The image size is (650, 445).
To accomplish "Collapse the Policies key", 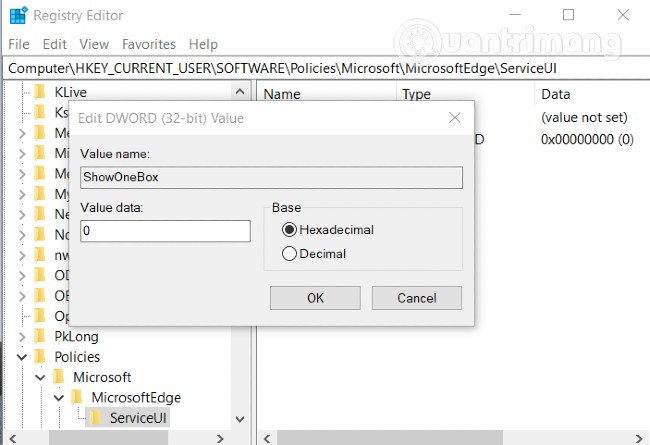I will click(x=22, y=357).
